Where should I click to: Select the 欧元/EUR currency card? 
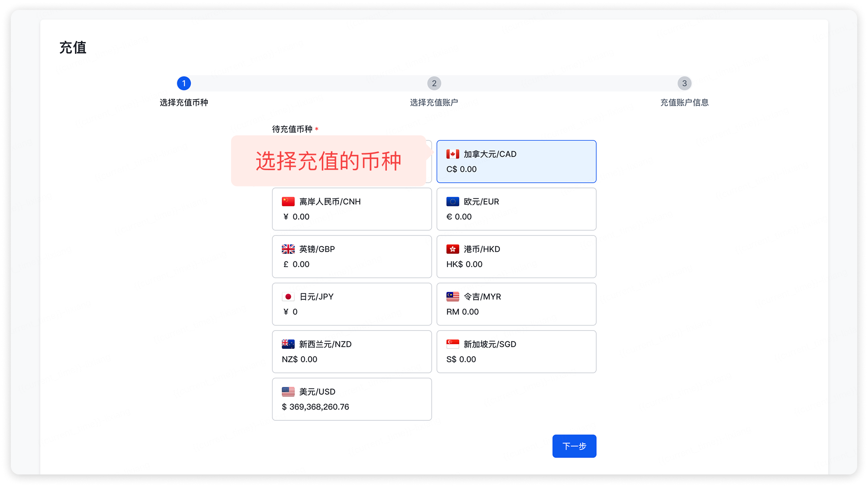(516, 209)
